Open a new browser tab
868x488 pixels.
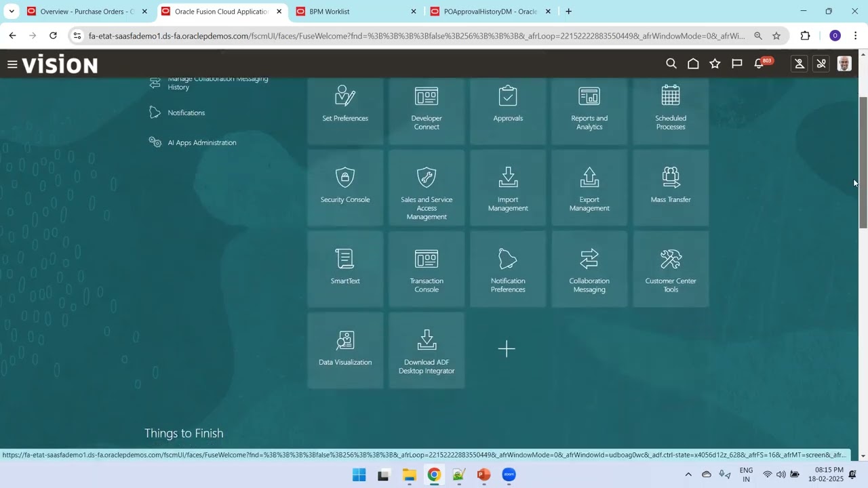[x=568, y=12]
